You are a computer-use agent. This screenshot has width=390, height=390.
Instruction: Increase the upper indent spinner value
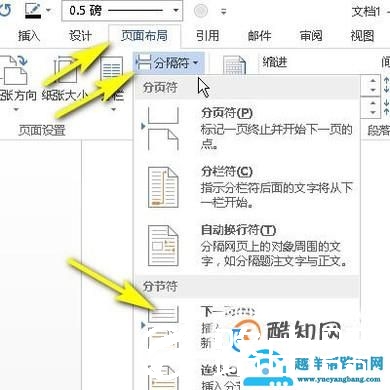tap(373, 81)
